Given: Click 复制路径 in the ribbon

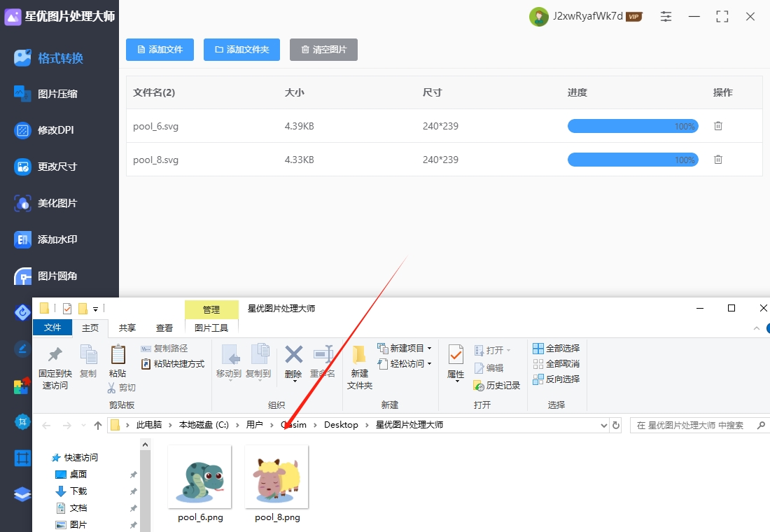Looking at the screenshot, I should [x=164, y=349].
